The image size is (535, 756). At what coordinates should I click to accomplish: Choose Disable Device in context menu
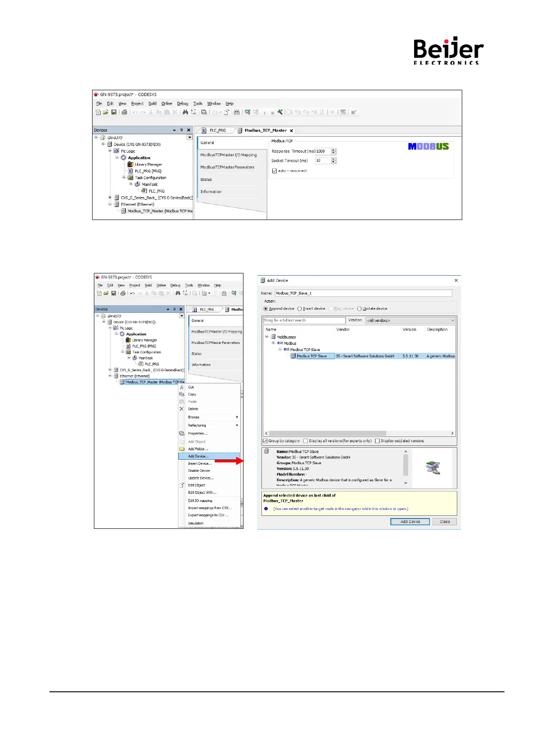[209, 470]
